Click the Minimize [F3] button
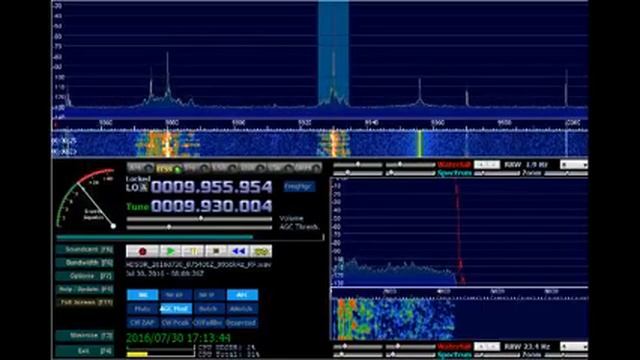640x360 pixels. click(x=85, y=336)
